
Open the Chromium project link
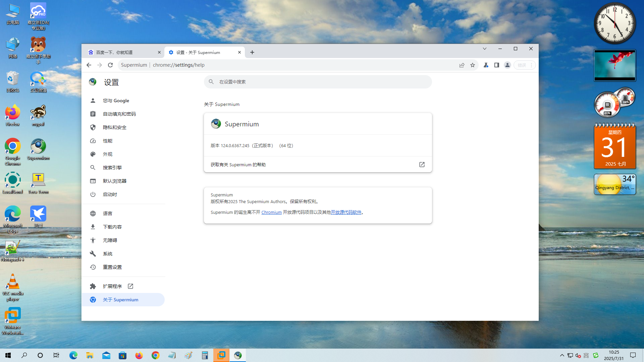pyautogui.click(x=271, y=212)
